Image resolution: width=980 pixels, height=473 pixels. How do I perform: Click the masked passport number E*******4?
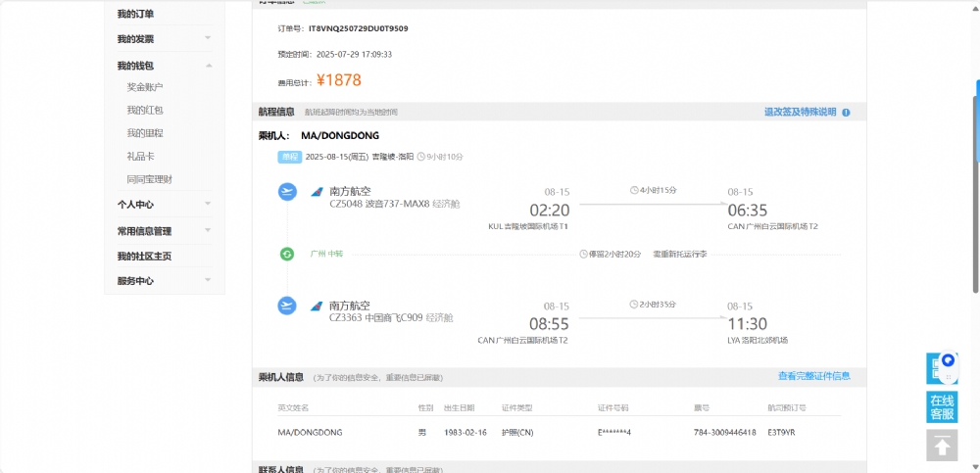614,433
